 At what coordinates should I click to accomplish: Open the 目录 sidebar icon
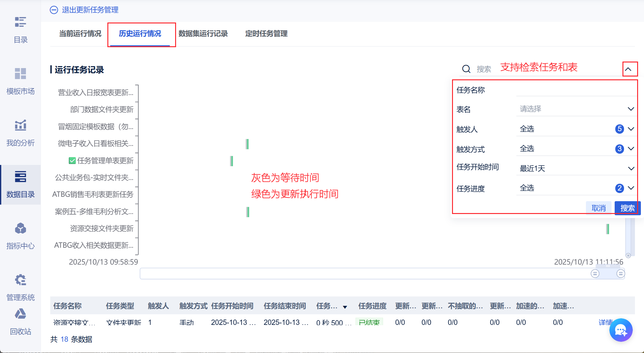point(20,22)
